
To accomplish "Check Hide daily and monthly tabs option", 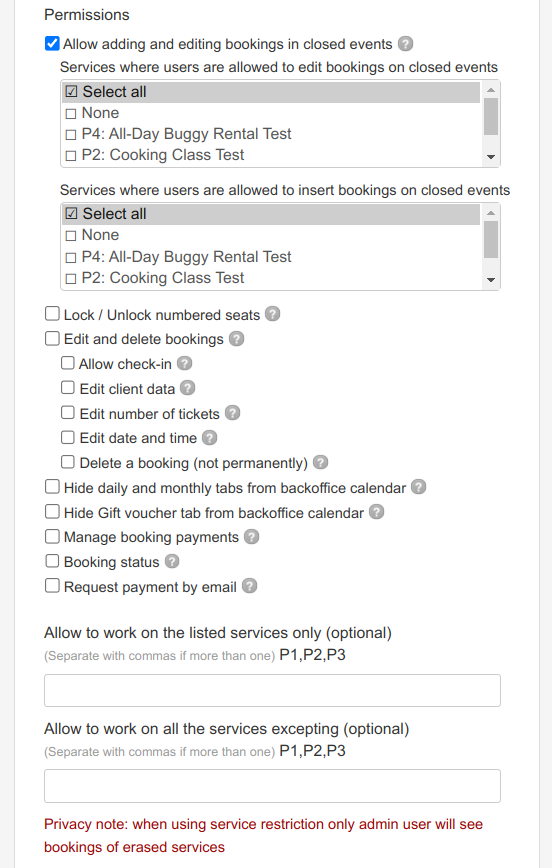I will coord(52,487).
